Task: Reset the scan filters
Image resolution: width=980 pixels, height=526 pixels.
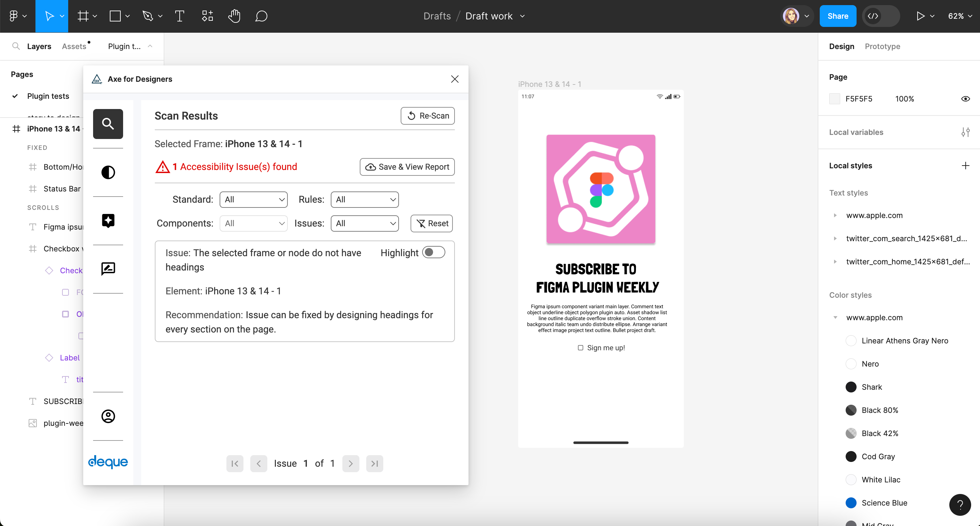Action: [431, 223]
